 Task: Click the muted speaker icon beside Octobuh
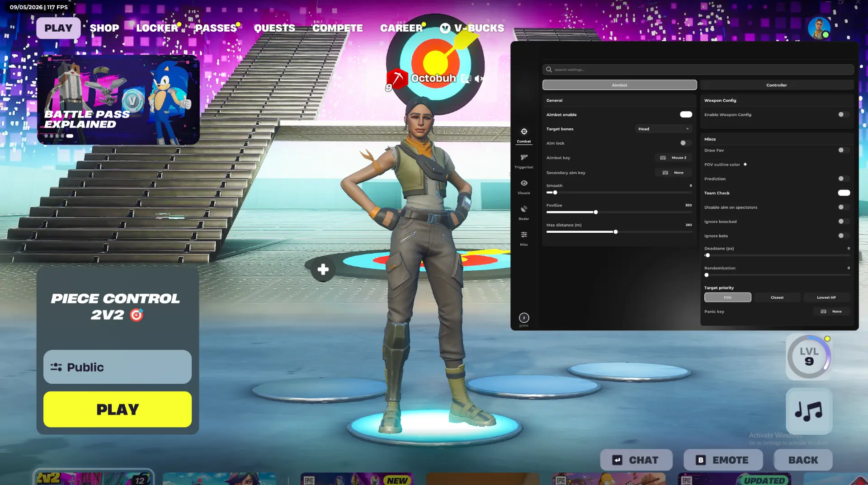(479, 79)
